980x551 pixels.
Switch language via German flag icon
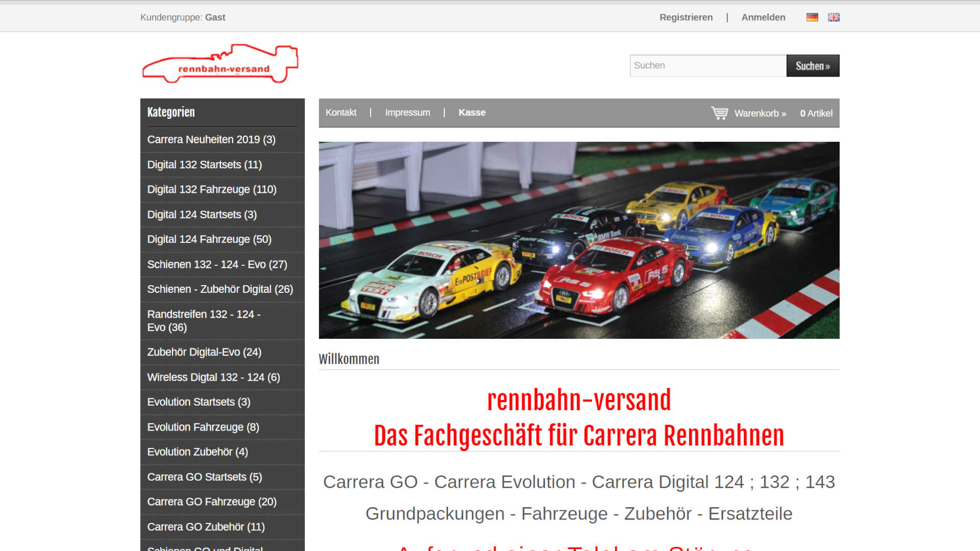point(812,17)
